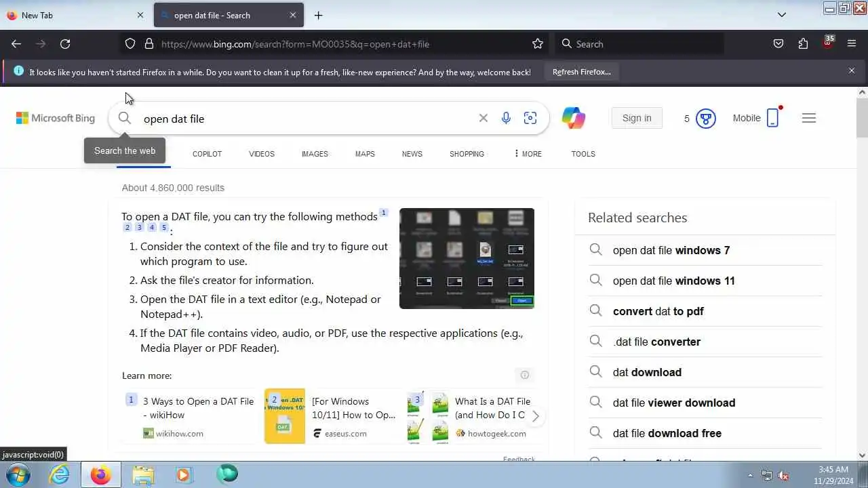Viewport: 868px width, 488px height.
Task: Close the New Tab tab
Action: [140, 15]
